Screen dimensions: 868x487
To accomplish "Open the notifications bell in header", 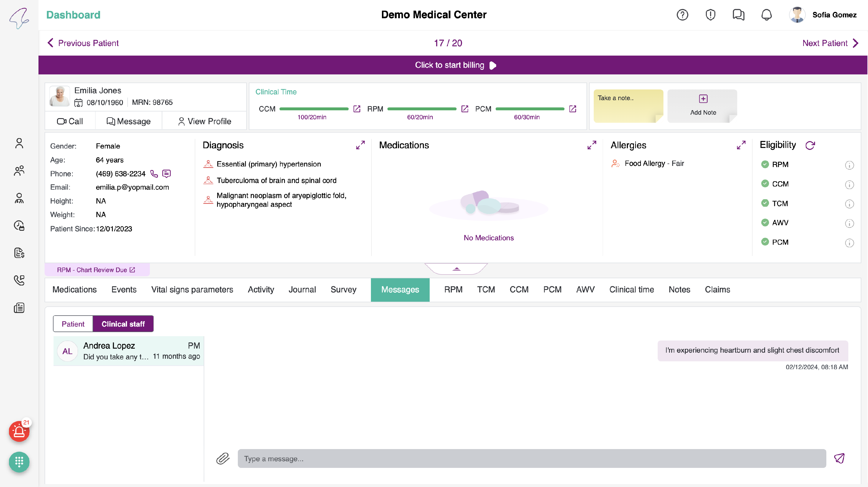I will pos(766,15).
